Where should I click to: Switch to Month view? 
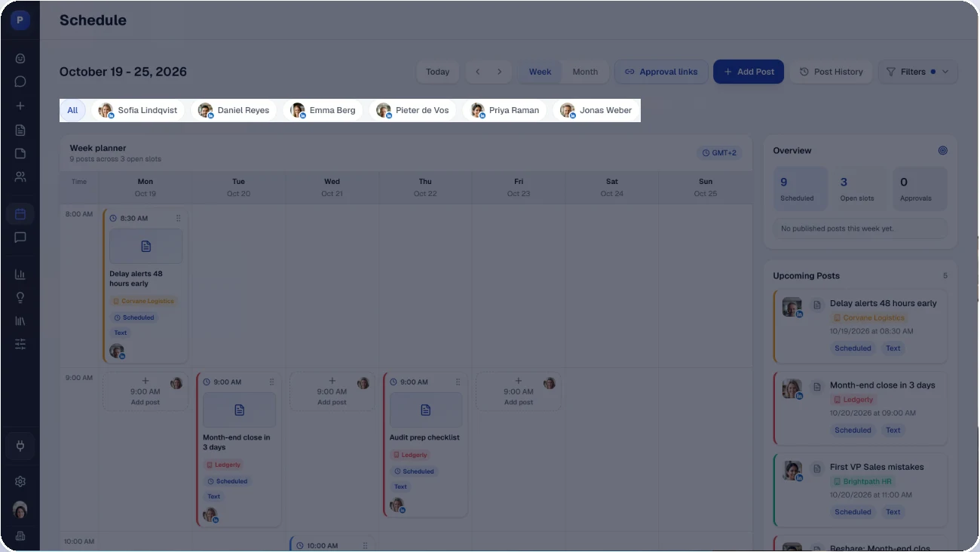point(585,72)
